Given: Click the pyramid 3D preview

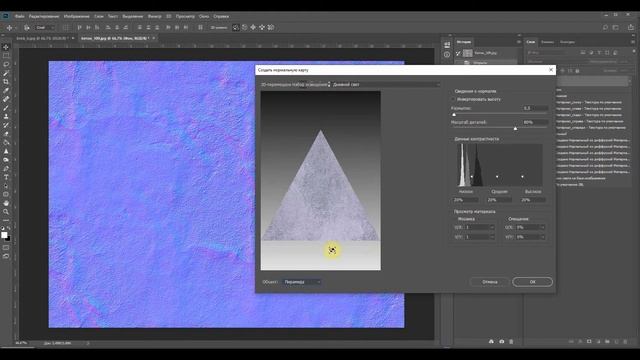Looking at the screenshot, I should 321,180.
